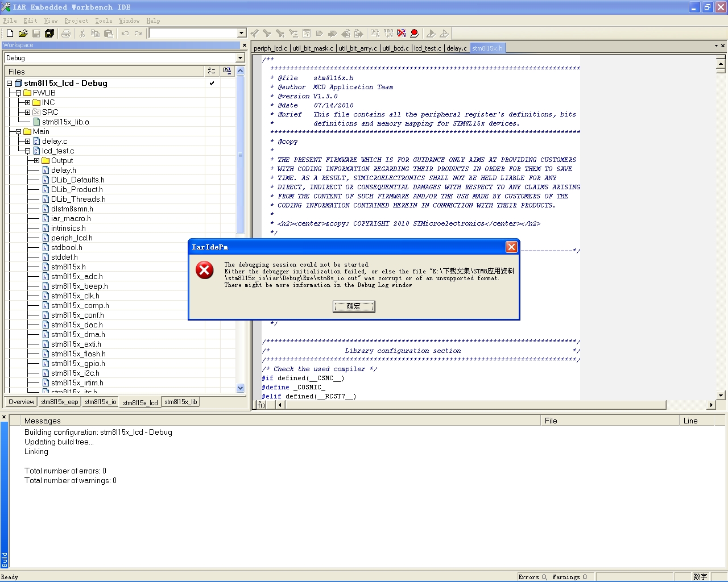Select DLib_Defaults.h in the file tree
Image resolution: width=728 pixels, height=582 pixels.
coord(77,180)
